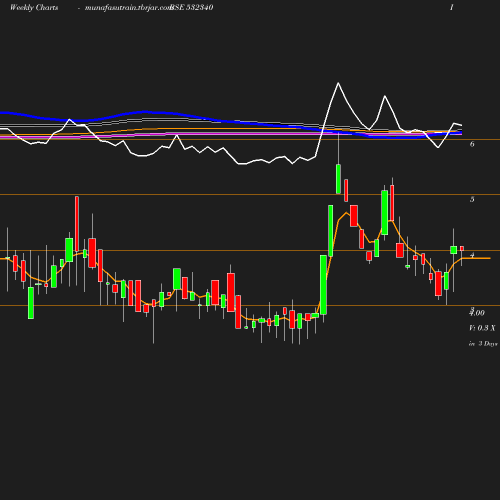Click the "5" price axis label

pos(472,199)
